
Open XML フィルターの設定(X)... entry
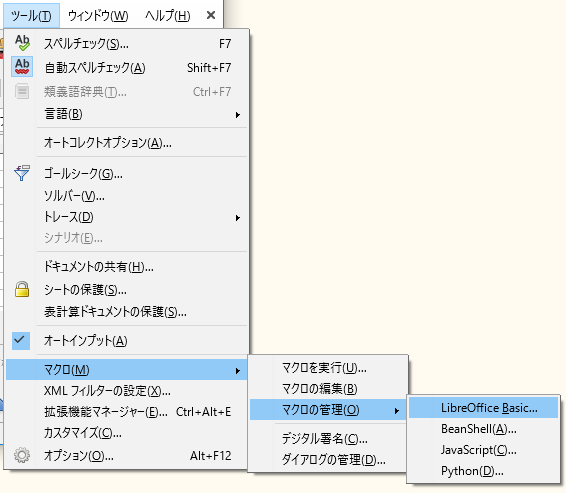coord(126,391)
